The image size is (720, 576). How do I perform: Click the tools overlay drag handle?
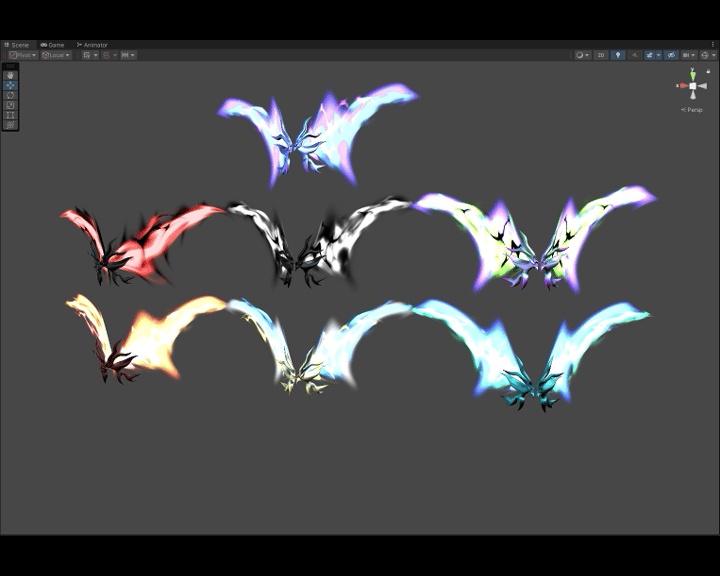click(x=10, y=66)
